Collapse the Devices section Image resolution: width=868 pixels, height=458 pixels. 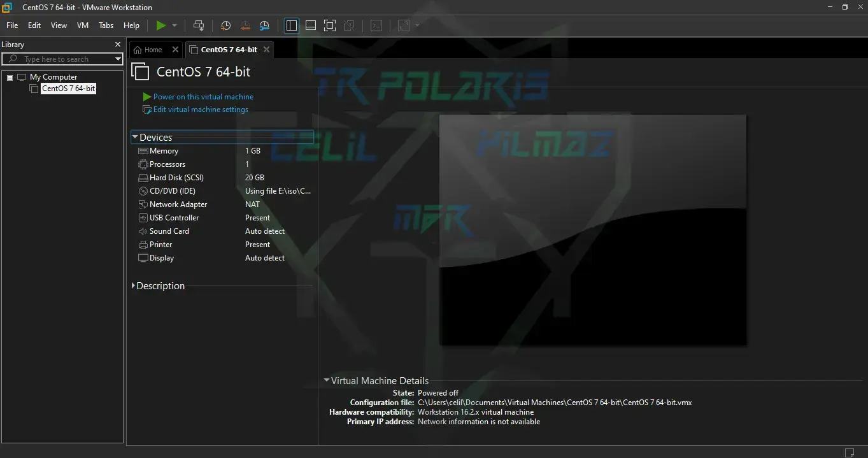[x=135, y=137]
